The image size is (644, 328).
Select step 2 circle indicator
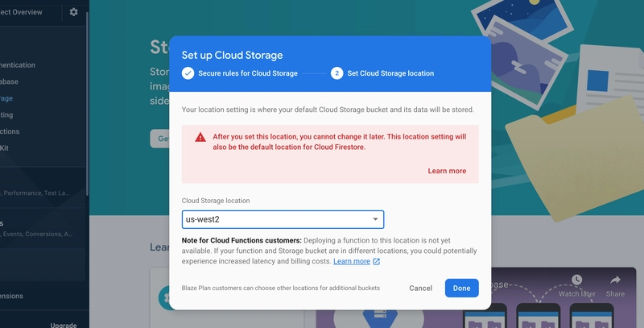pos(336,73)
